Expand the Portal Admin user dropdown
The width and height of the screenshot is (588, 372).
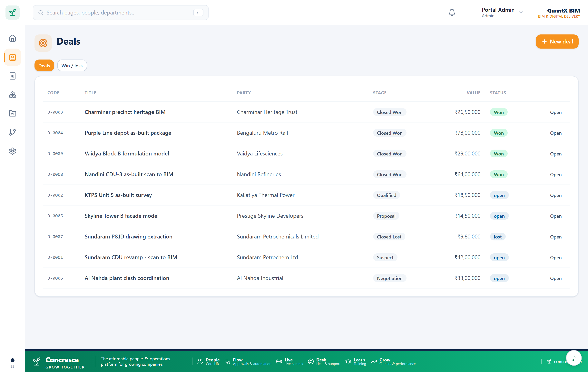click(502, 13)
